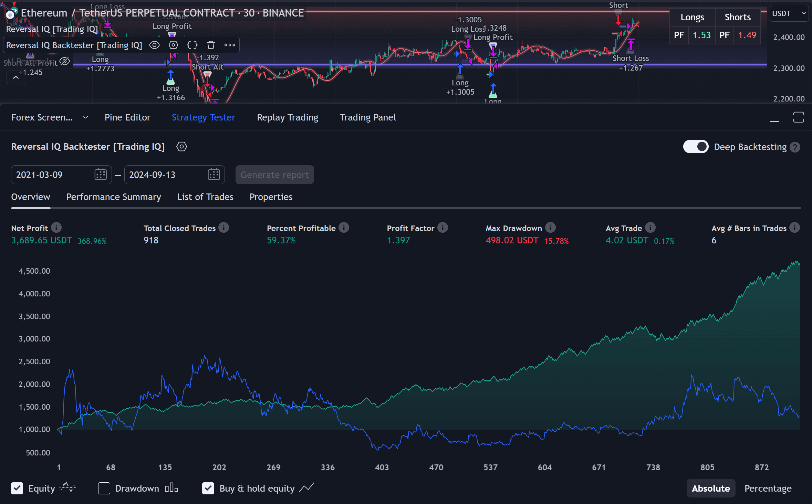Show hidden AI Reversals indicator via crossed eye
This screenshot has width=812, height=504.
point(64,62)
